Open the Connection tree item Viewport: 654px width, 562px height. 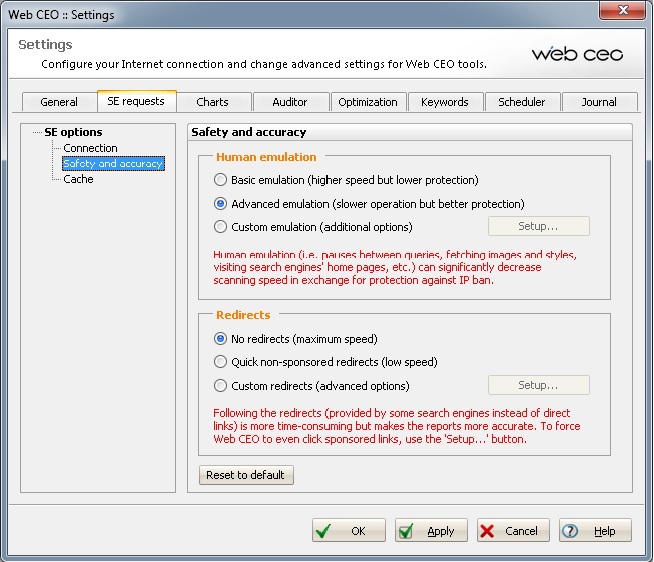click(90, 148)
